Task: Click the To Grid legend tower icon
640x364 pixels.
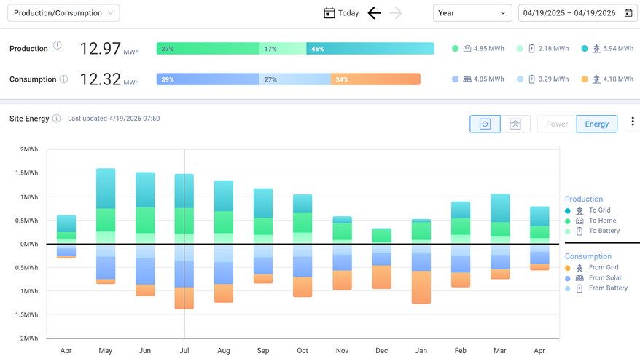Action: pos(579,210)
